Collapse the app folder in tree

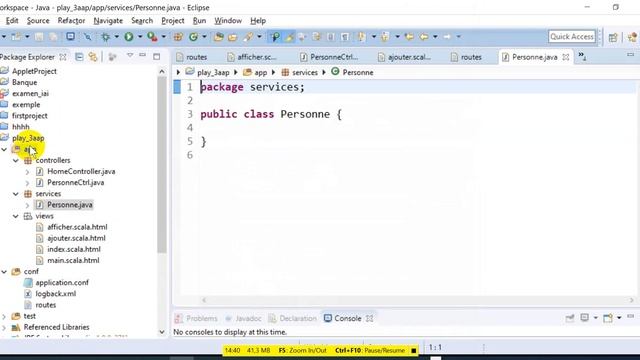(4, 149)
